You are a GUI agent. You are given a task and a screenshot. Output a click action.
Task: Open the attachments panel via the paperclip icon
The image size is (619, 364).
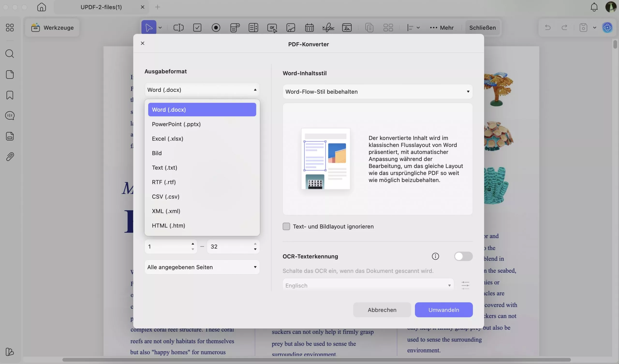(x=10, y=156)
